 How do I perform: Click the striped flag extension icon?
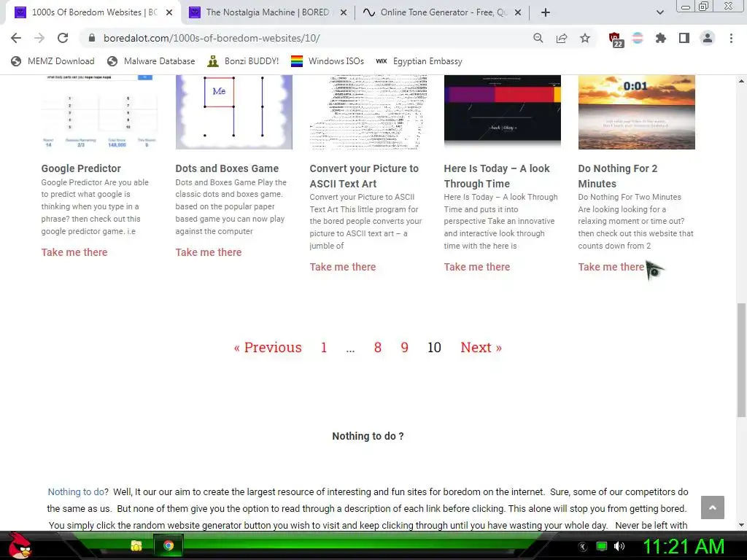(638, 38)
